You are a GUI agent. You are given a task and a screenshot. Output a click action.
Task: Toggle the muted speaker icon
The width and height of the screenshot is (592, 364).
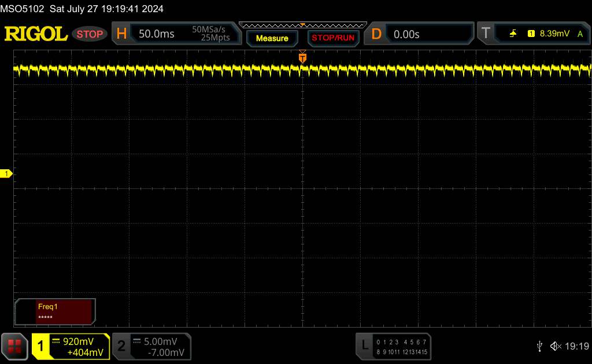coord(556,346)
